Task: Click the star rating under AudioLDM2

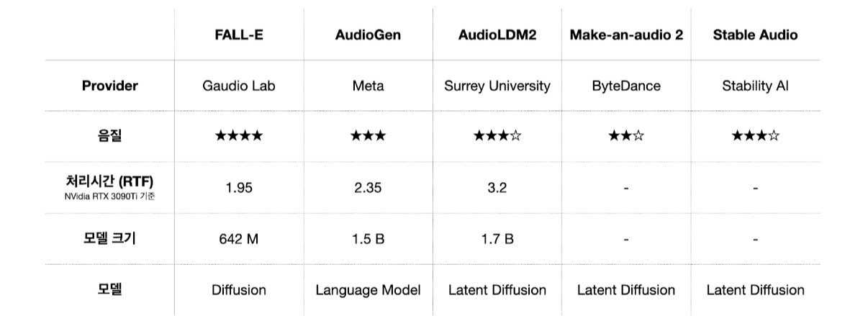Action: [x=497, y=135]
